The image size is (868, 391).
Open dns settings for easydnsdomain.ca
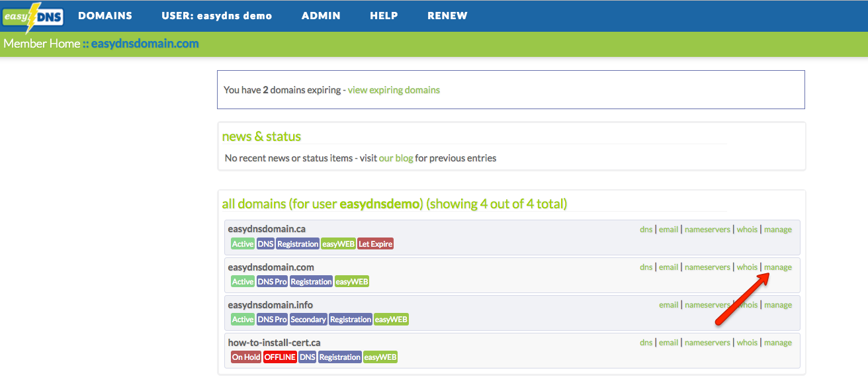pyautogui.click(x=646, y=230)
